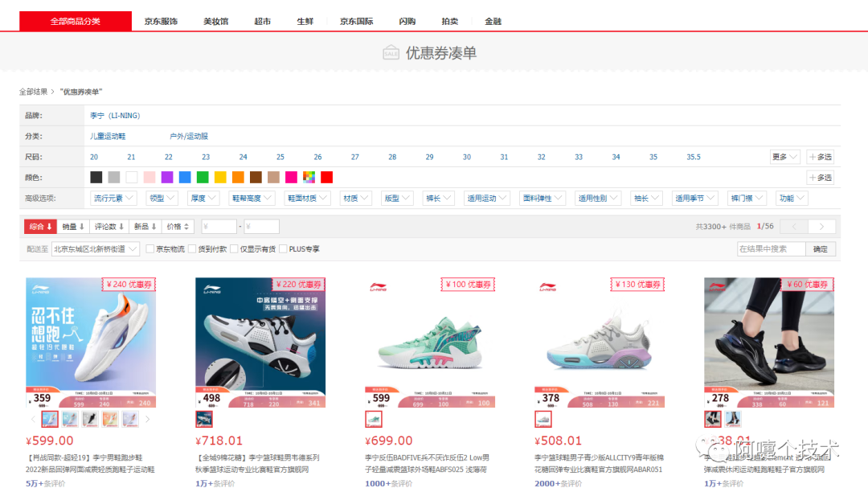Image resolution: width=868 pixels, height=488 pixels.
Task: Switch to the 超市 tab
Action: [262, 21]
